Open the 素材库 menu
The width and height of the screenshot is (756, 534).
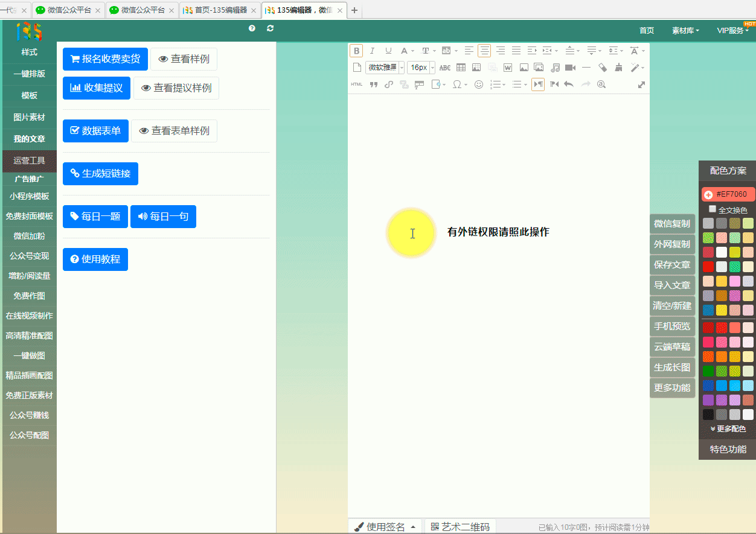click(685, 31)
